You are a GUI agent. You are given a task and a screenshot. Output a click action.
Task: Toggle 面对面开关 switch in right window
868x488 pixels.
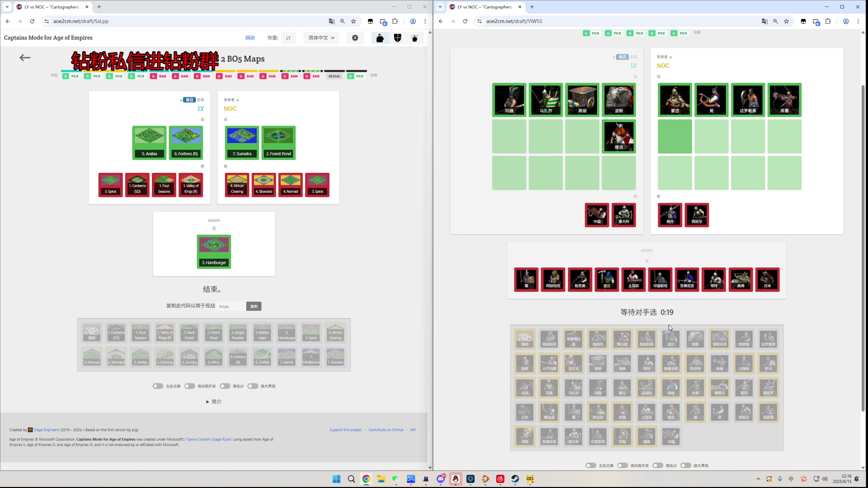[x=623, y=466]
